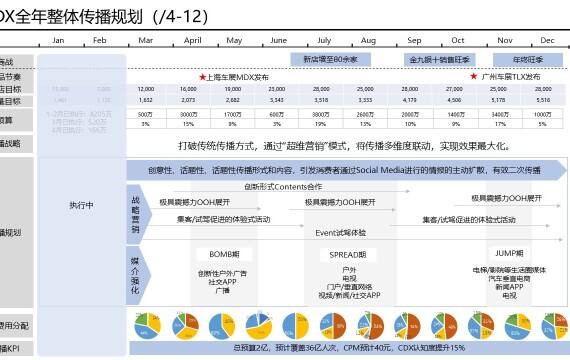Click the last pie chart under Dec
The width and height of the screenshot is (570, 360).
click(555, 326)
